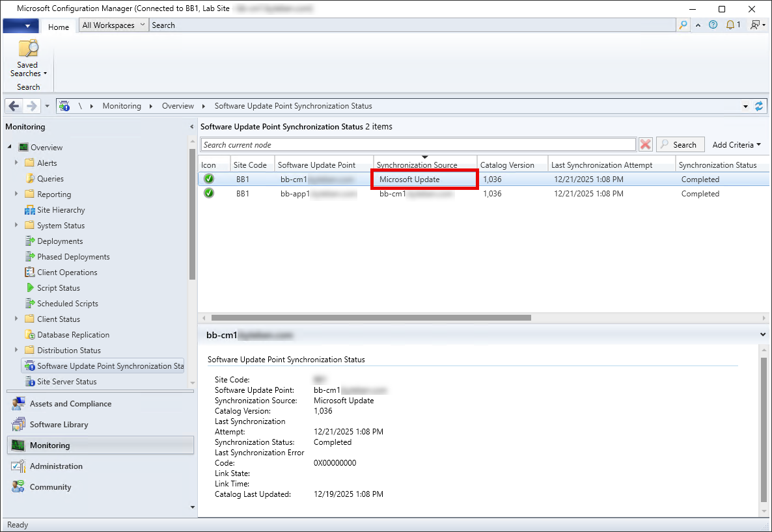Switch to the Home ribbon tab
772x532 pixels.
[59, 27]
